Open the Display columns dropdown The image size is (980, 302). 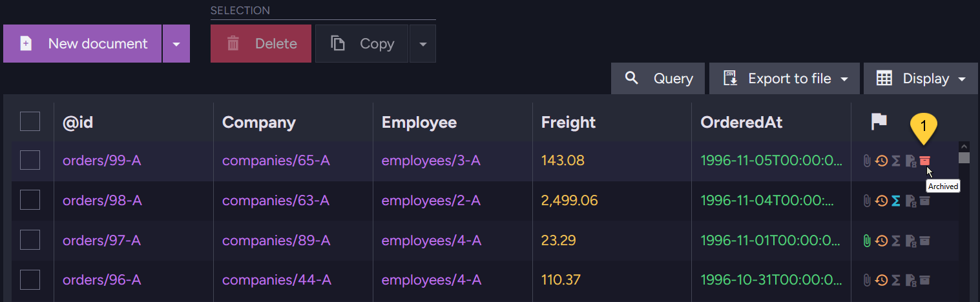tap(921, 79)
